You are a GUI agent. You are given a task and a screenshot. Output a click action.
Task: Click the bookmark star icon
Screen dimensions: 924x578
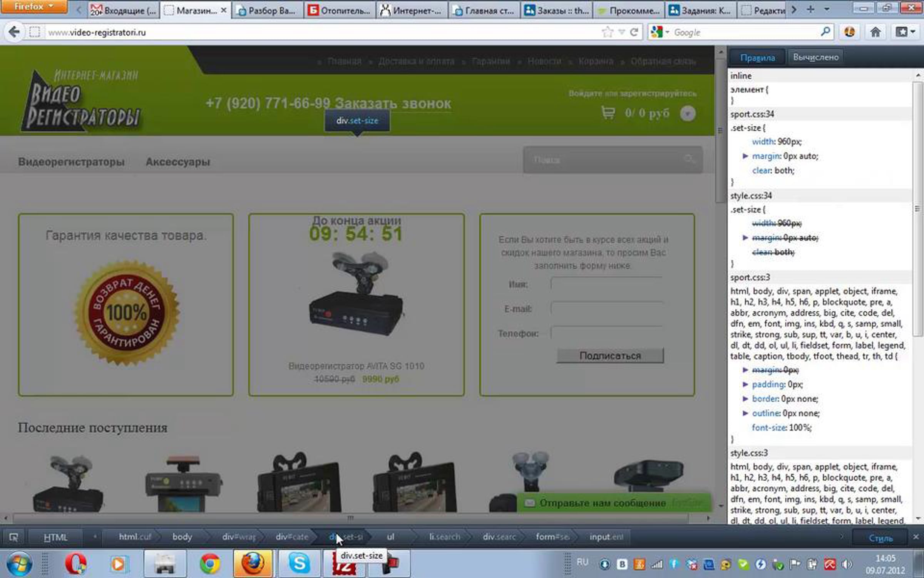coord(607,32)
